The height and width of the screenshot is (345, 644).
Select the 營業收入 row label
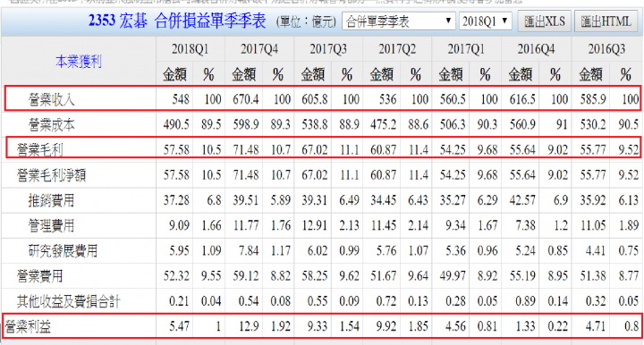coord(51,99)
